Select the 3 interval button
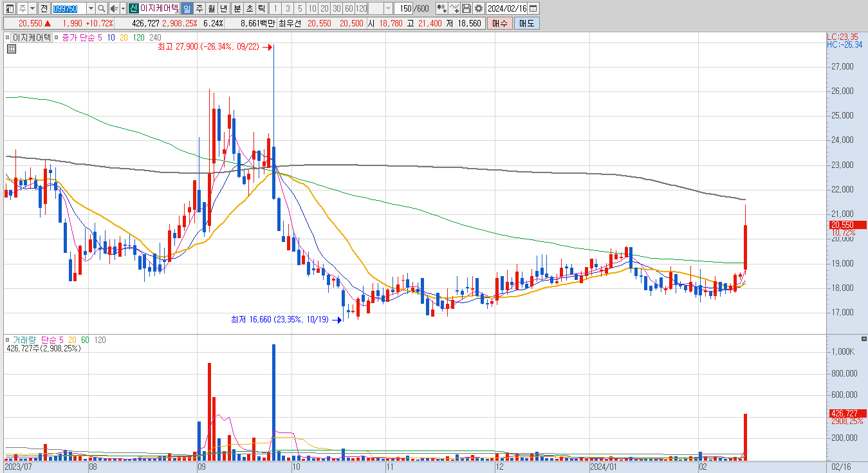 [287, 8]
